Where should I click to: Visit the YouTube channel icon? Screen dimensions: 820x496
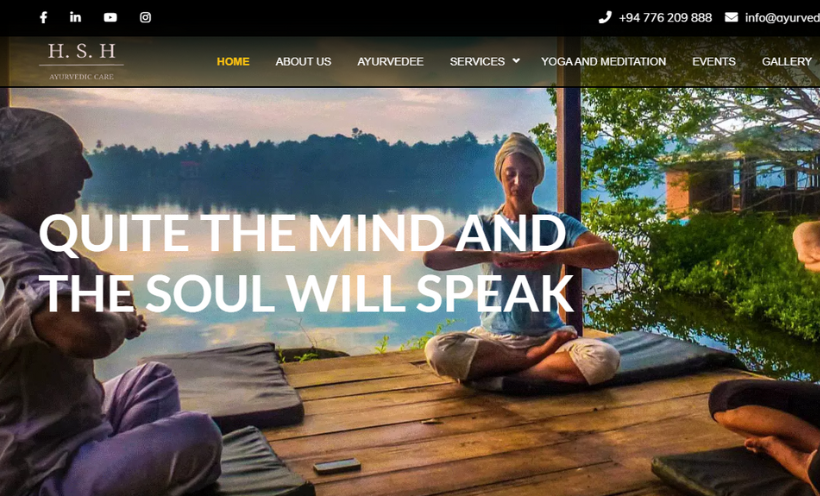pyautogui.click(x=110, y=17)
